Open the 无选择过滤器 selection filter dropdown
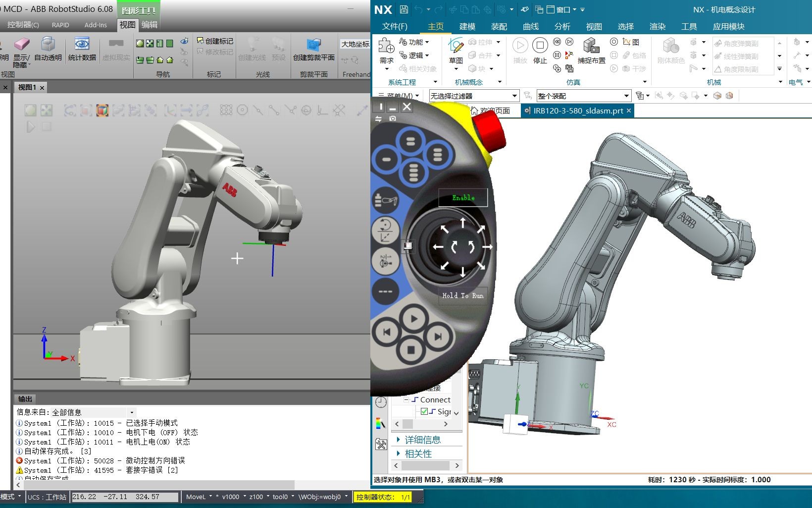 point(515,95)
